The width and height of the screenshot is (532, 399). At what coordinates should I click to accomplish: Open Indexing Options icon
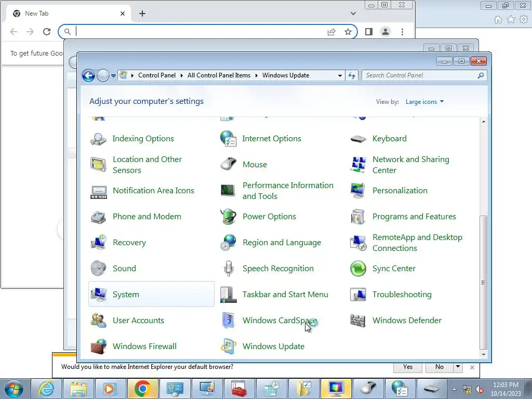coord(98,139)
